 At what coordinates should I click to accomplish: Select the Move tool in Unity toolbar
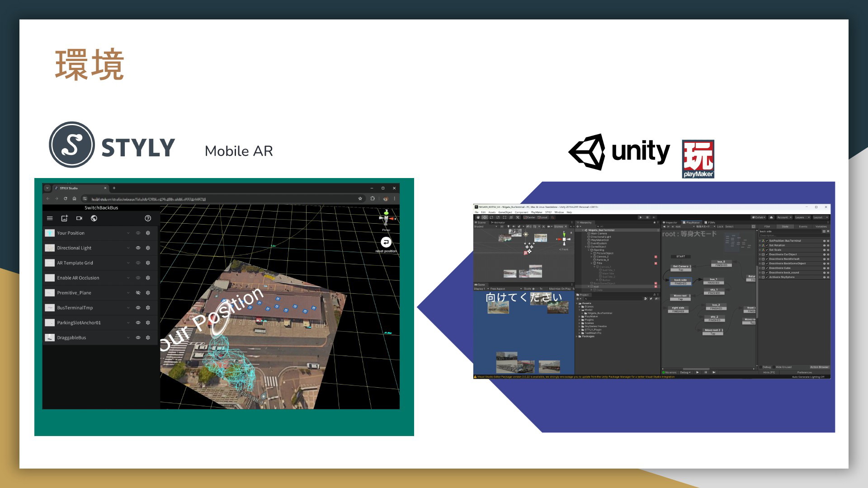pos(485,217)
